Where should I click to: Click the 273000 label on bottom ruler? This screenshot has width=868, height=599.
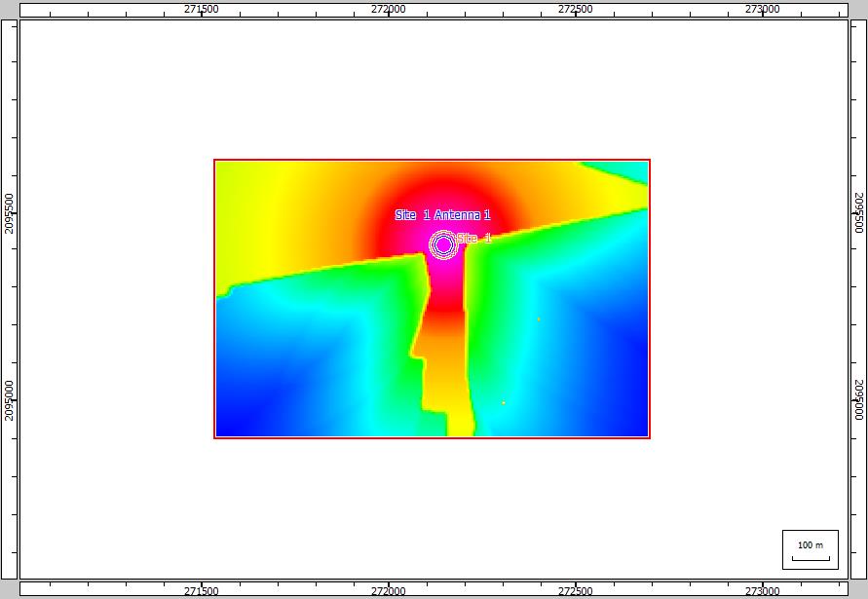tap(763, 590)
